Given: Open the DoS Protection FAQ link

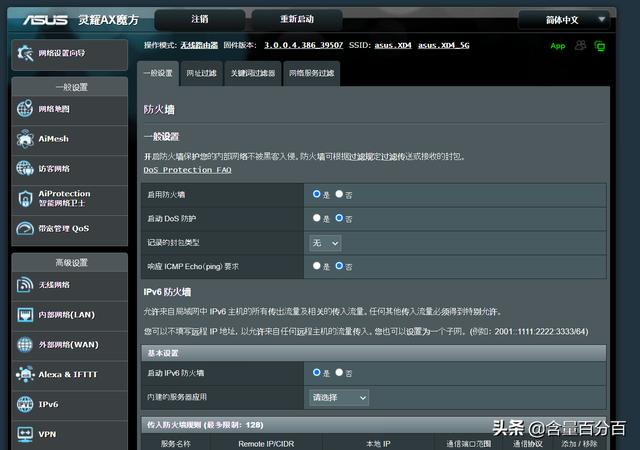Looking at the screenshot, I should [x=187, y=170].
